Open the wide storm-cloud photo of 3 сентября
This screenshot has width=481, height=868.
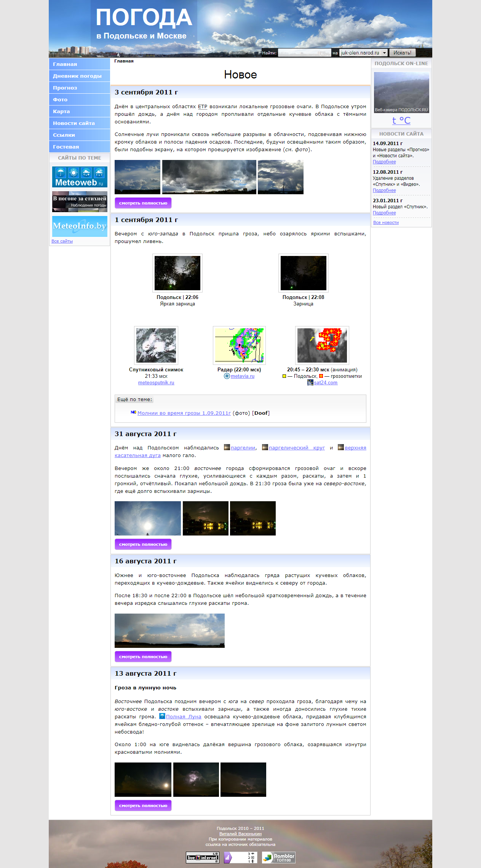(x=209, y=177)
